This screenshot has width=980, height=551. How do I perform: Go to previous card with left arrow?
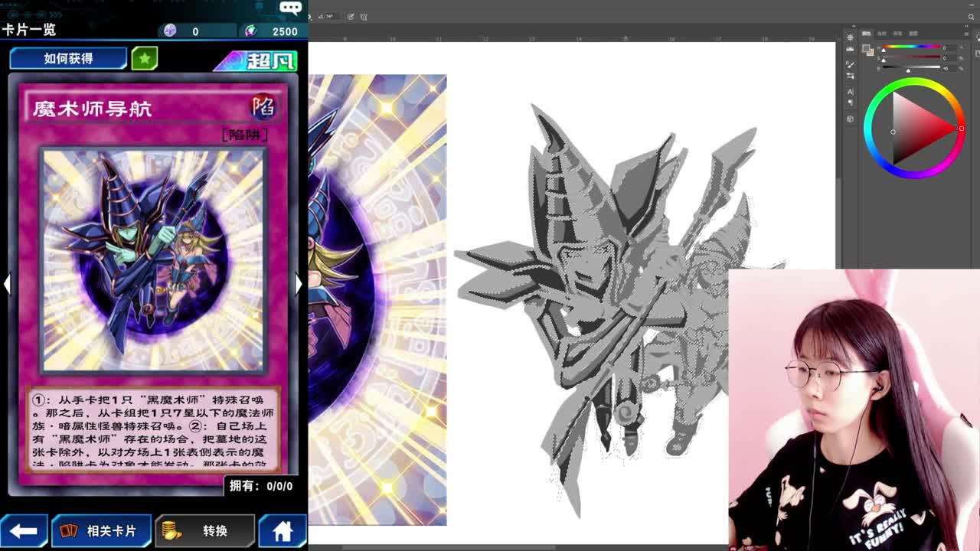tap(6, 284)
